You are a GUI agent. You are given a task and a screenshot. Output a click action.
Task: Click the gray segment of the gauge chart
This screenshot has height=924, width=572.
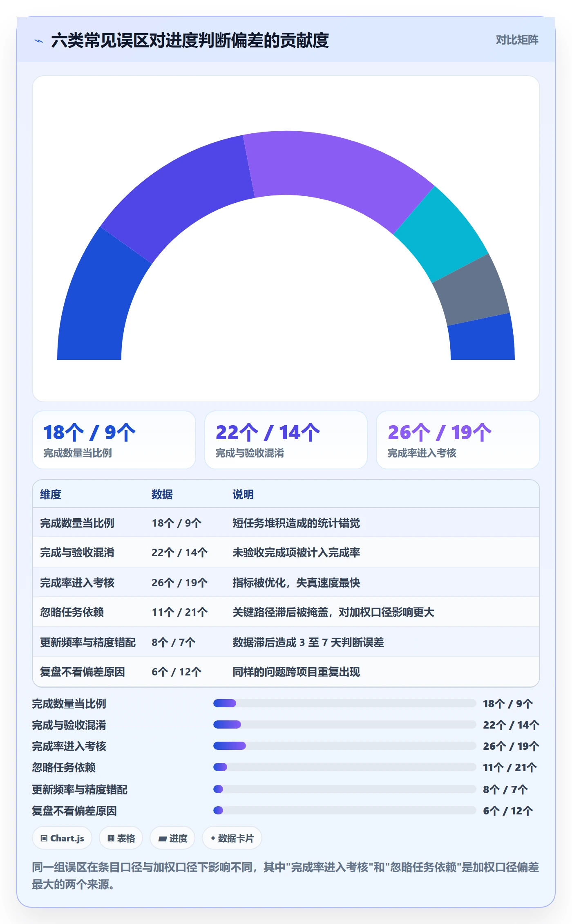[473, 291]
